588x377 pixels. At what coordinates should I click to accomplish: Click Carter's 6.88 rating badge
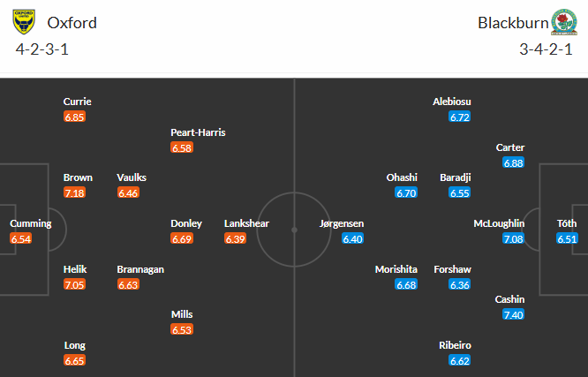click(512, 162)
